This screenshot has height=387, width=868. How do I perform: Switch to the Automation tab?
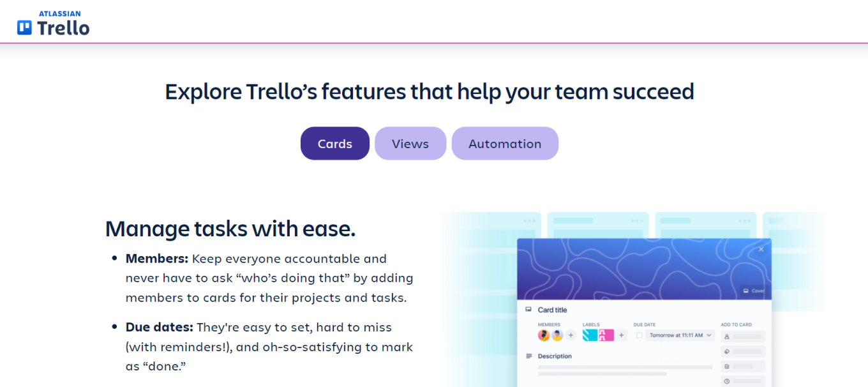(x=505, y=143)
